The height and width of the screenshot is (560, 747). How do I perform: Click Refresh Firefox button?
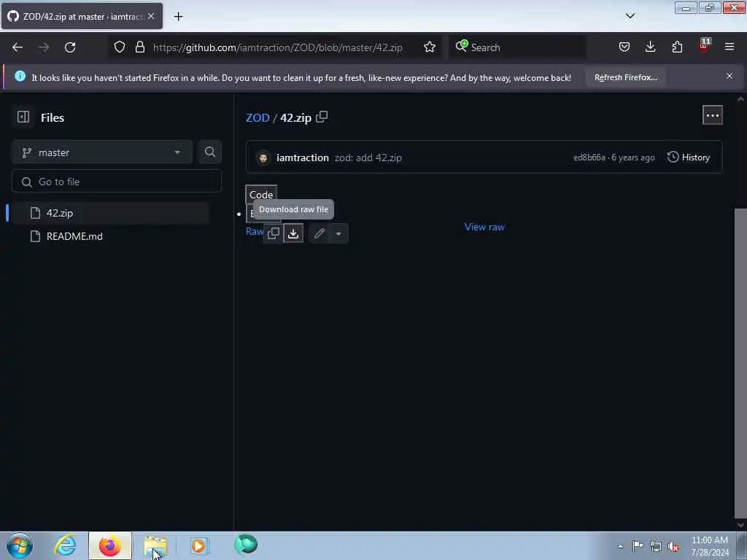tap(625, 77)
